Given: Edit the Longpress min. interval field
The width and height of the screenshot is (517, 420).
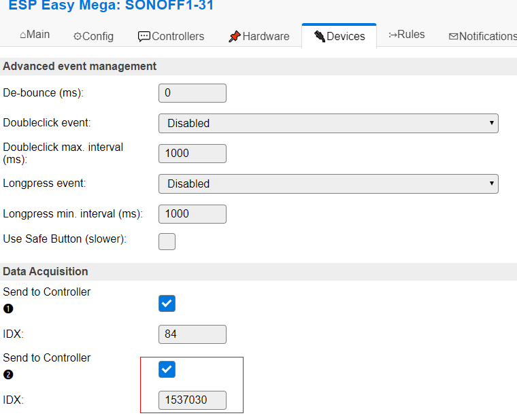Looking at the screenshot, I should point(193,214).
